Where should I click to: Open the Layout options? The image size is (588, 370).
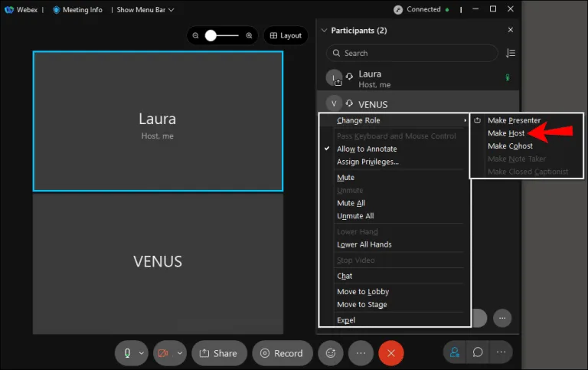click(x=286, y=36)
